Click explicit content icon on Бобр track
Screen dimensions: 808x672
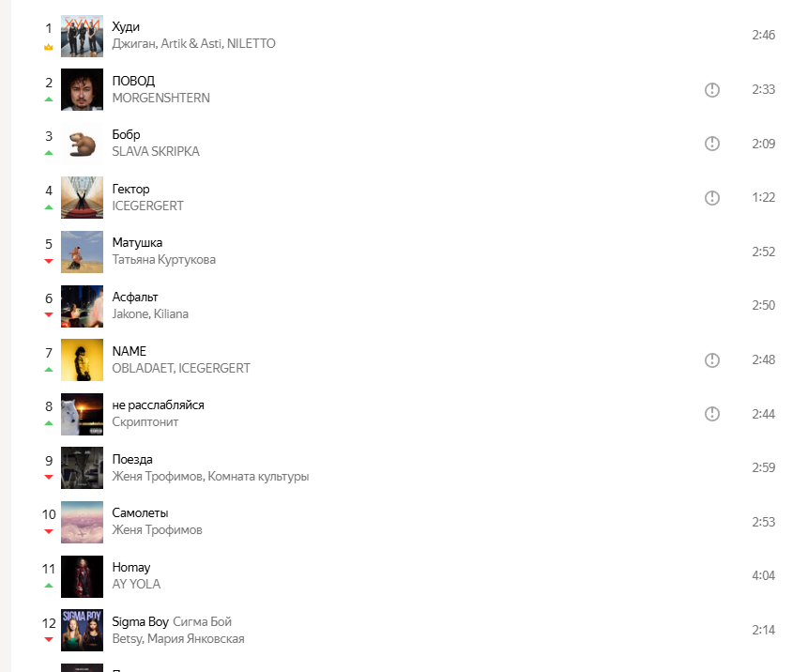coord(711,144)
